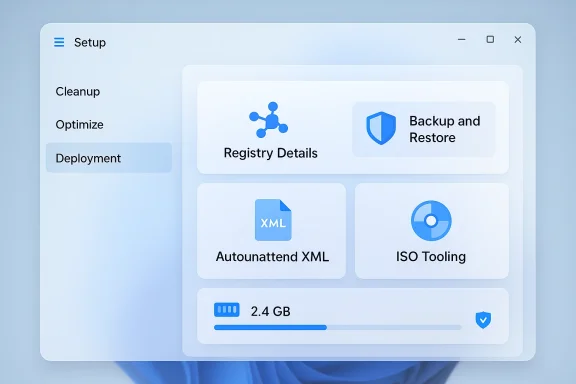Click the Setup window title
The width and height of the screenshot is (576, 384).
pyautogui.click(x=90, y=43)
